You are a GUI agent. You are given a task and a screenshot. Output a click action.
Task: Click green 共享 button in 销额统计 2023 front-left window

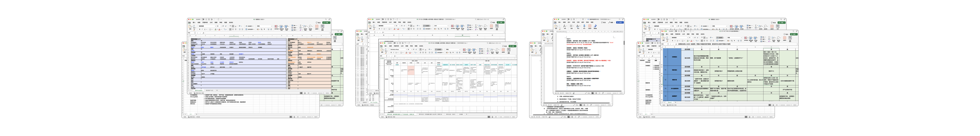[x=326, y=23]
